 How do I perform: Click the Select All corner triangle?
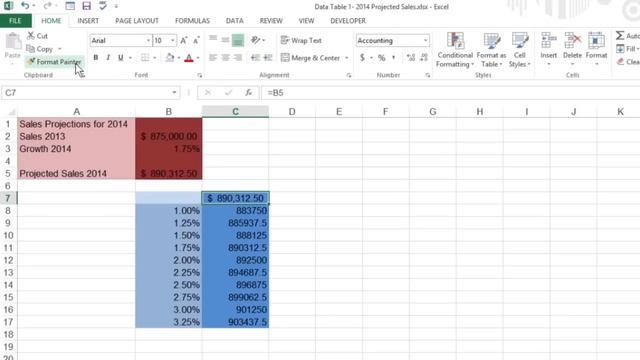[x=12, y=112]
